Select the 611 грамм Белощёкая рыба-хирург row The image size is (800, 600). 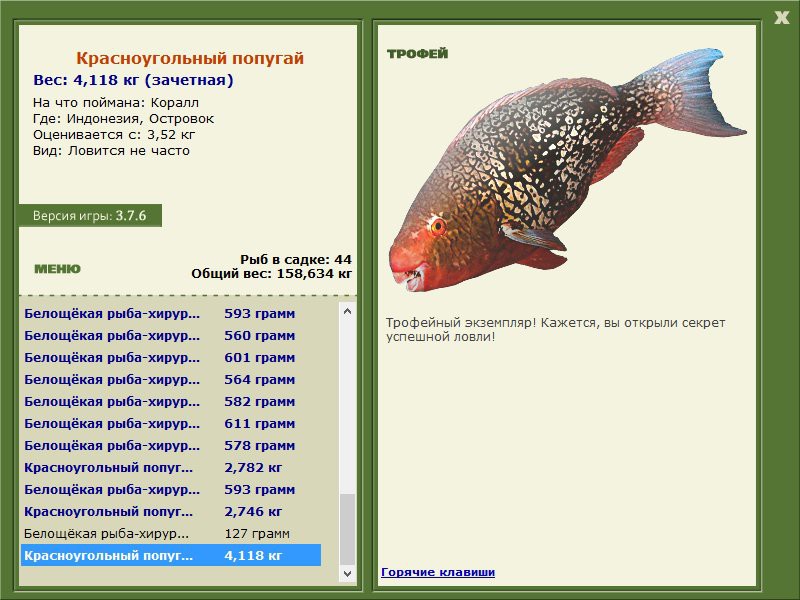pyautogui.click(x=171, y=423)
